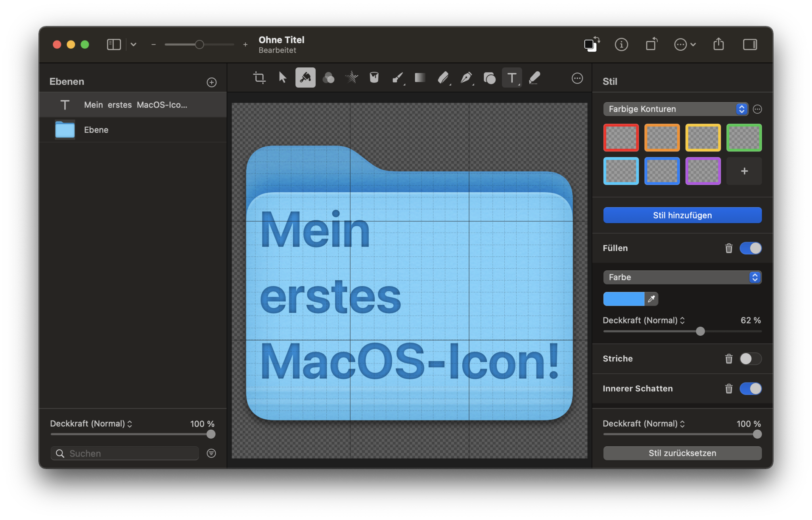Click the Stil zurücksetzen button
Image resolution: width=812 pixels, height=520 pixels.
pyautogui.click(x=682, y=453)
